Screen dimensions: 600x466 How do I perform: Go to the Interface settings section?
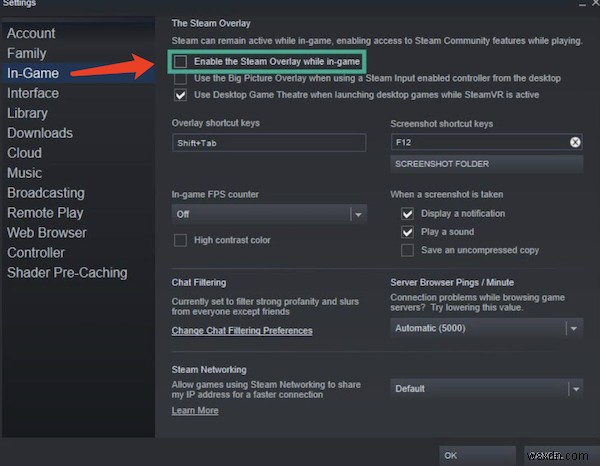click(x=33, y=93)
